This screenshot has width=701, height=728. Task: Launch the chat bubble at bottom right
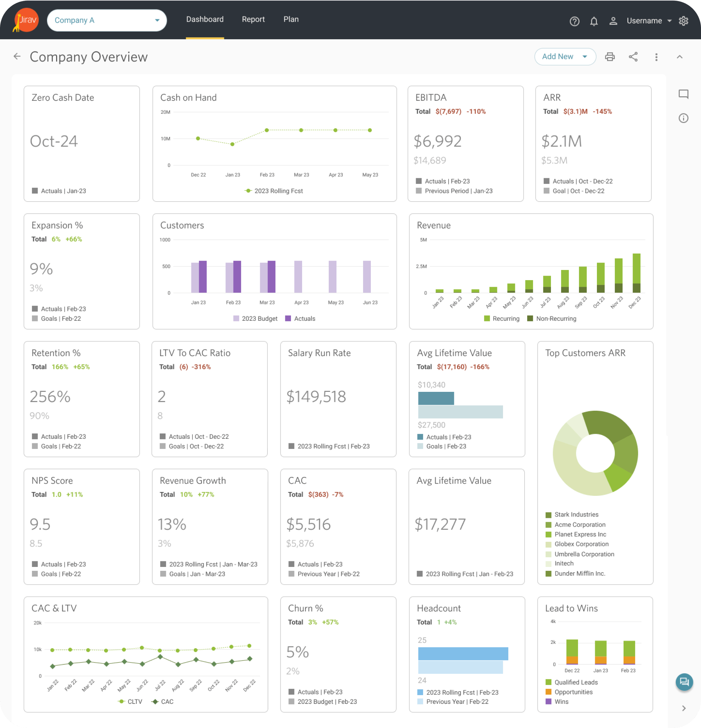click(x=684, y=682)
